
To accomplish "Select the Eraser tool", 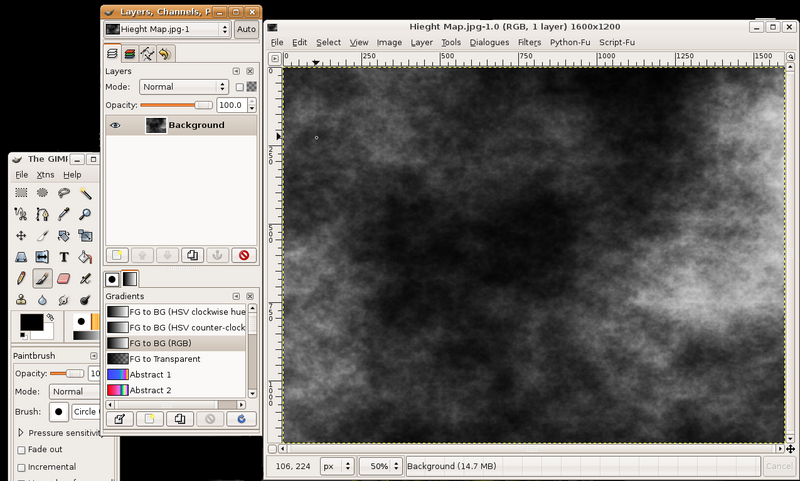I will pyautogui.click(x=64, y=279).
